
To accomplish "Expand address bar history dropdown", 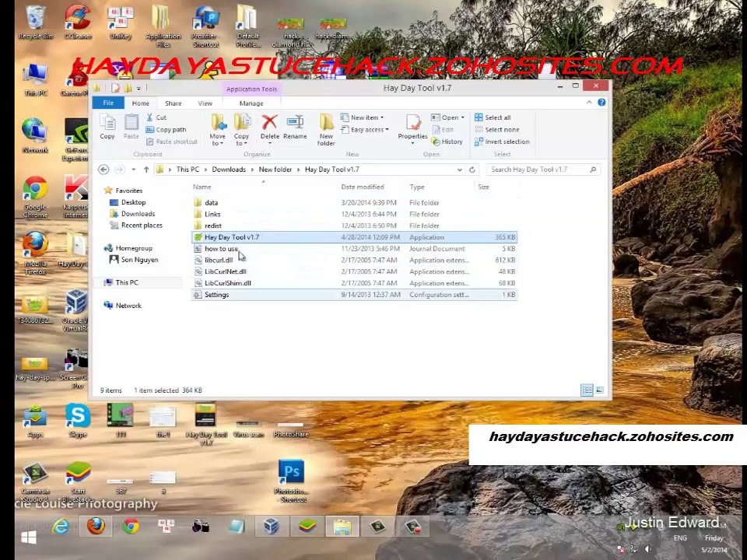I will point(459,170).
